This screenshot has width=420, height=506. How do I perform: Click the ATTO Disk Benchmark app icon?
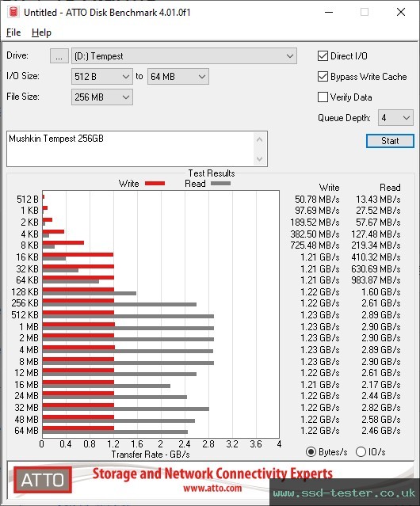(x=13, y=12)
